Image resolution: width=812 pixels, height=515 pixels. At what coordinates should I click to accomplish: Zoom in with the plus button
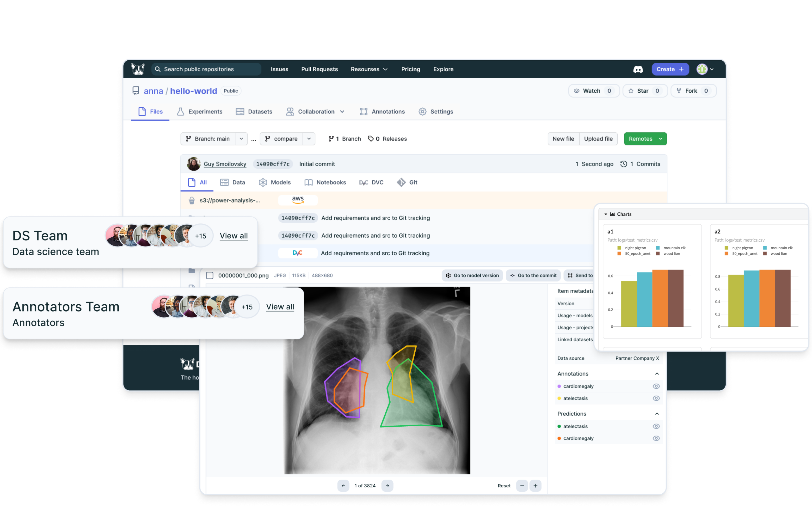(535, 486)
